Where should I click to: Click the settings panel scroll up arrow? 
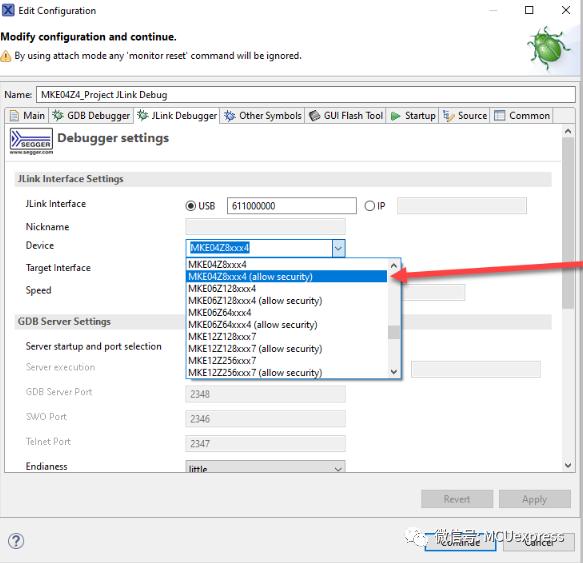pos(568,131)
